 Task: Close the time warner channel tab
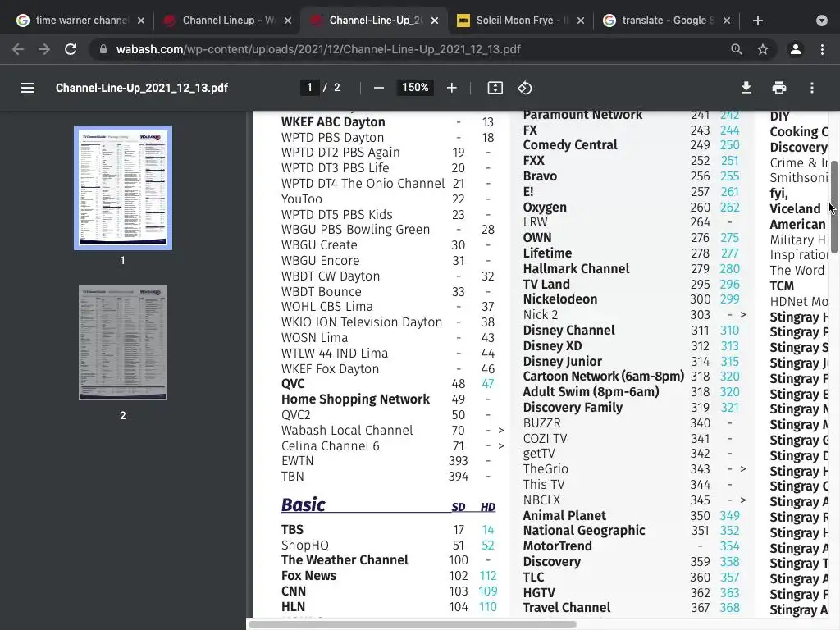click(x=141, y=21)
